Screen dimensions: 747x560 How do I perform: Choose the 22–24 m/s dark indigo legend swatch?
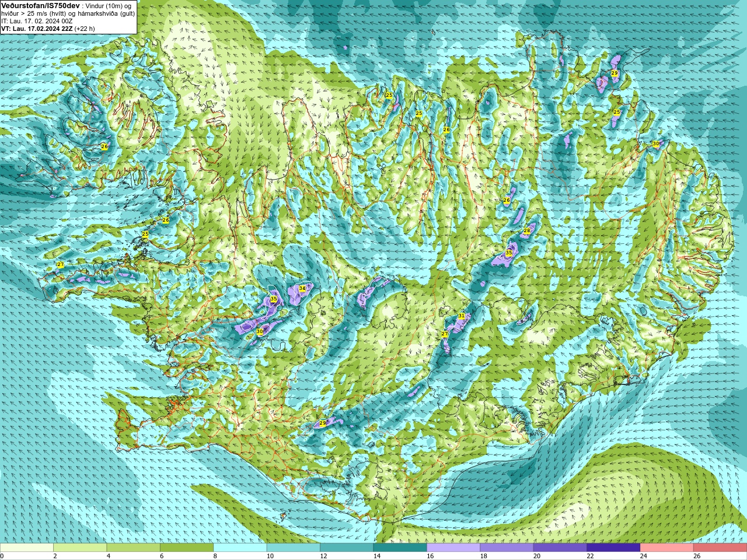point(614,548)
